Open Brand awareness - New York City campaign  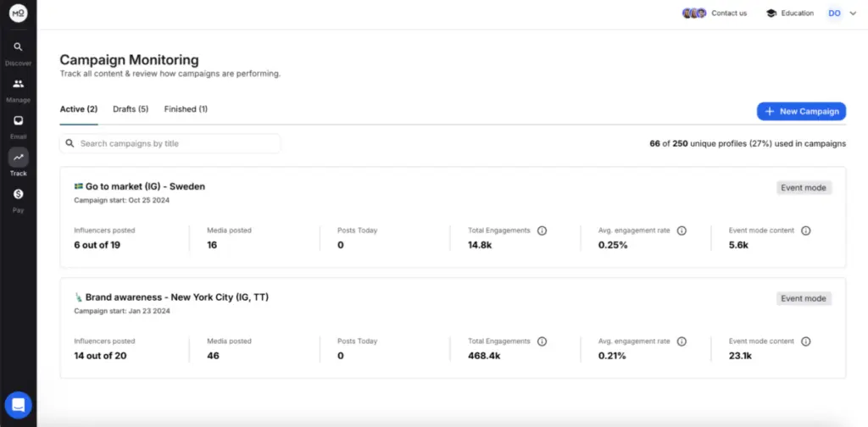(177, 297)
